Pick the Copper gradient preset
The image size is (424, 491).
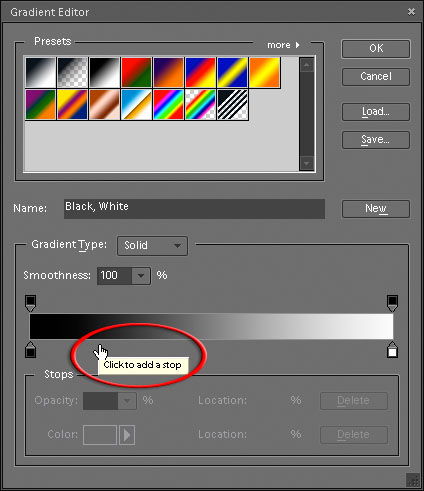point(104,104)
